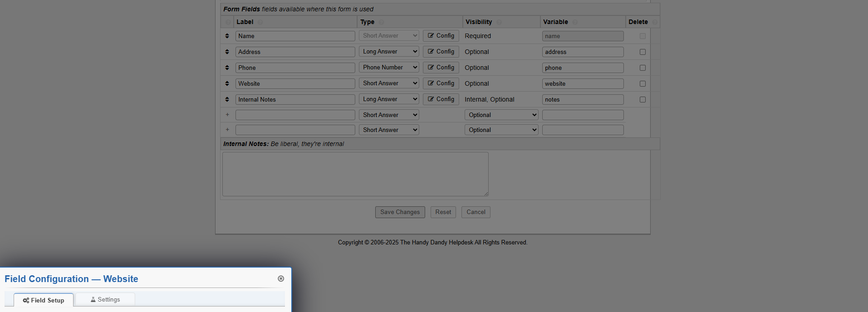The height and width of the screenshot is (312, 868).
Task: Open Type dropdown for Phone field
Action: [389, 68]
